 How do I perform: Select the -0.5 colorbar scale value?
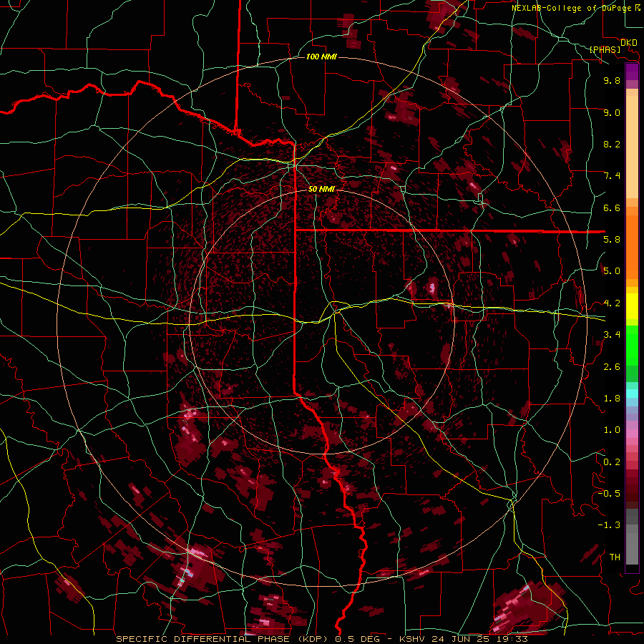609,494
